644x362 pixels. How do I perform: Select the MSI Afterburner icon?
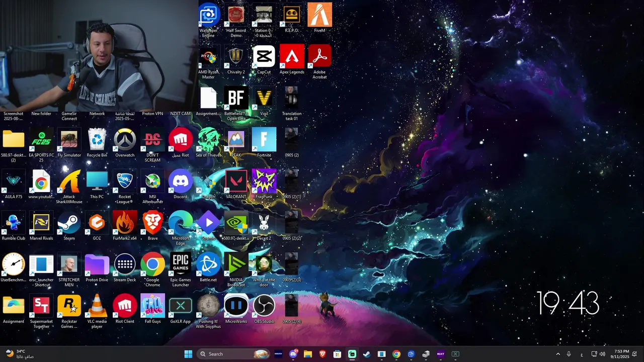point(152,182)
